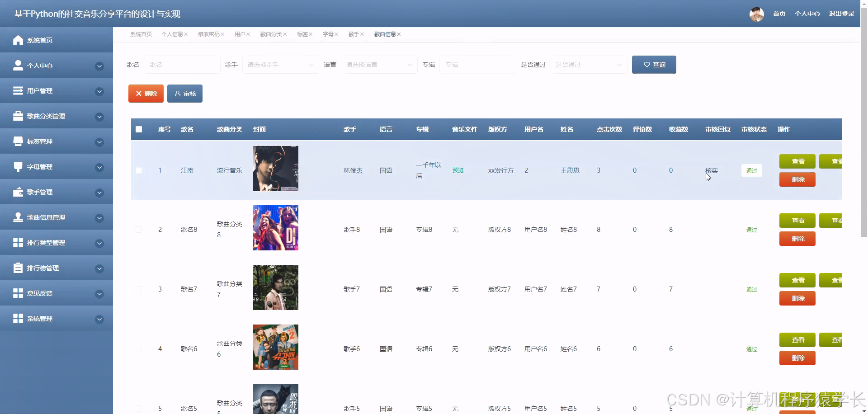This screenshot has width=868, height=414.
Task: Click the 首页 link in header
Action: (x=779, y=14)
